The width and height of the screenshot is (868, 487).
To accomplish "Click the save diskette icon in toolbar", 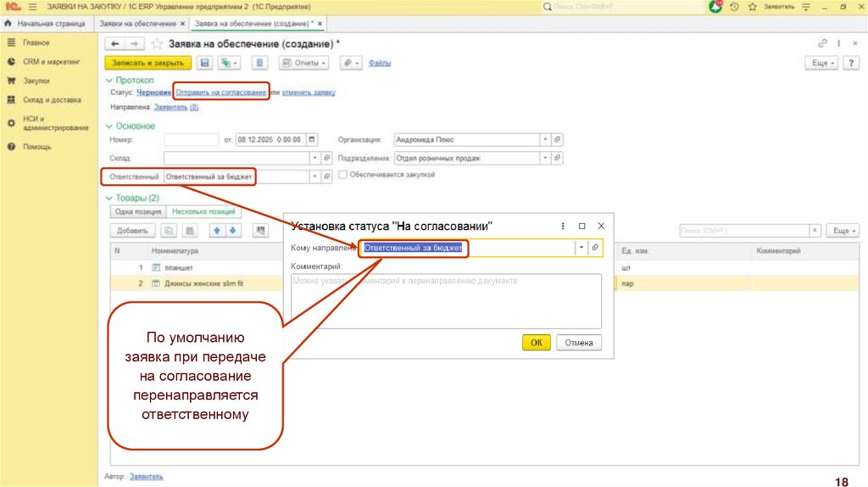I will point(204,63).
